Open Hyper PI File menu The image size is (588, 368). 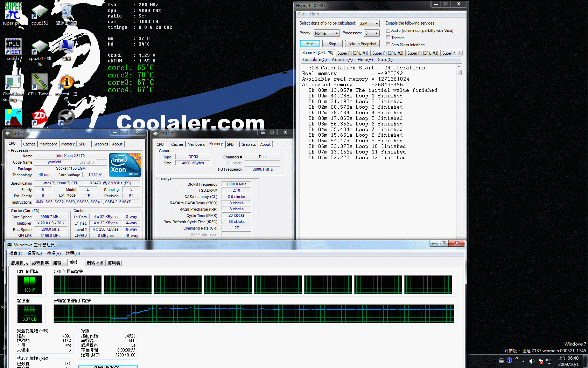[301, 14]
